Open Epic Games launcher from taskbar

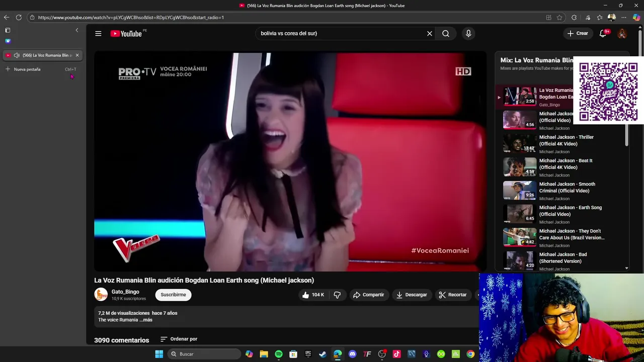tap(308, 354)
